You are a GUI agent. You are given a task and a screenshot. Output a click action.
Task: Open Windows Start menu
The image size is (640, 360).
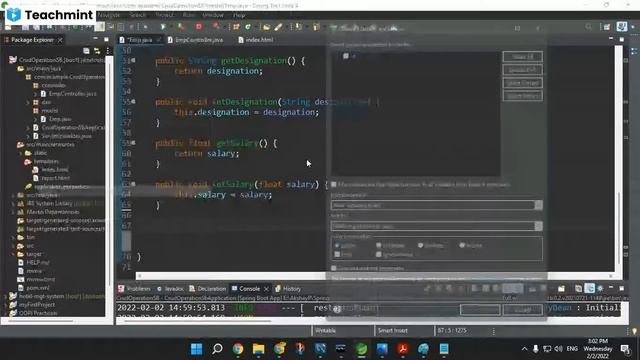pos(197,349)
